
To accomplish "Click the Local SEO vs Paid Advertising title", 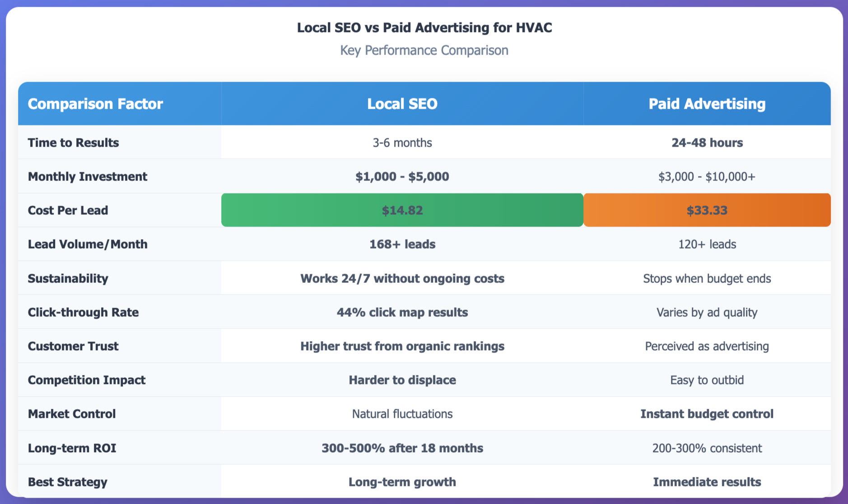I will [x=424, y=28].
